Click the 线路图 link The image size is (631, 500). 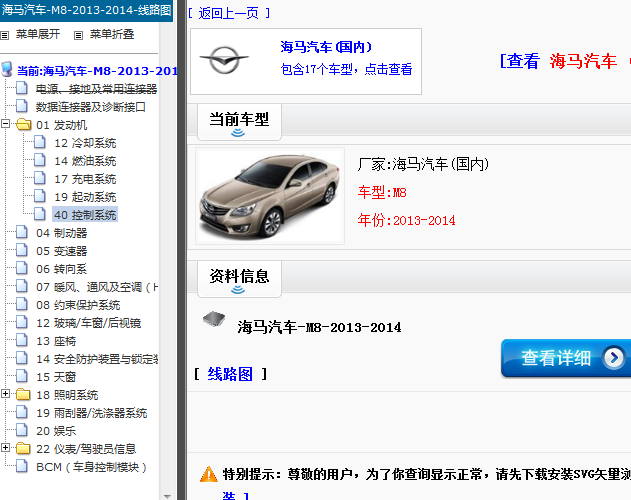click(x=230, y=374)
